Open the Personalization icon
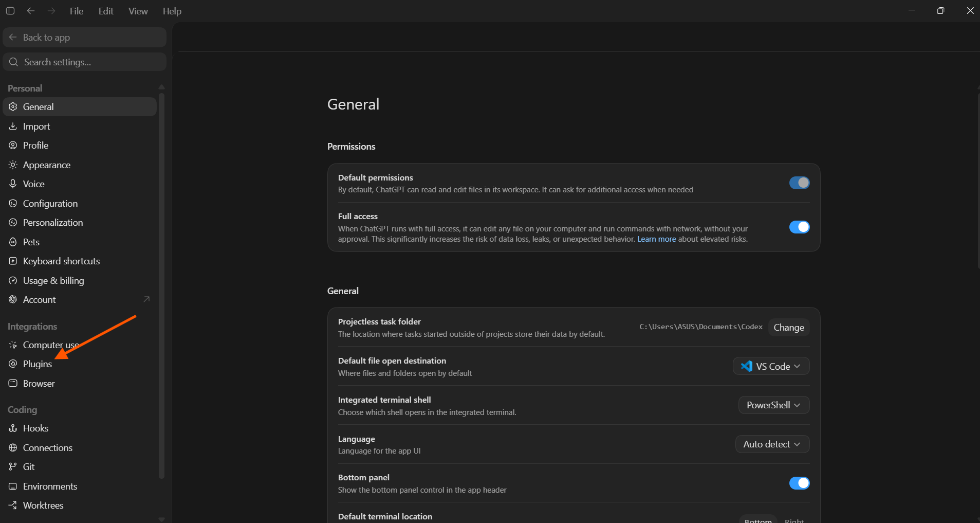Viewport: 980px width, 523px height. pos(13,223)
